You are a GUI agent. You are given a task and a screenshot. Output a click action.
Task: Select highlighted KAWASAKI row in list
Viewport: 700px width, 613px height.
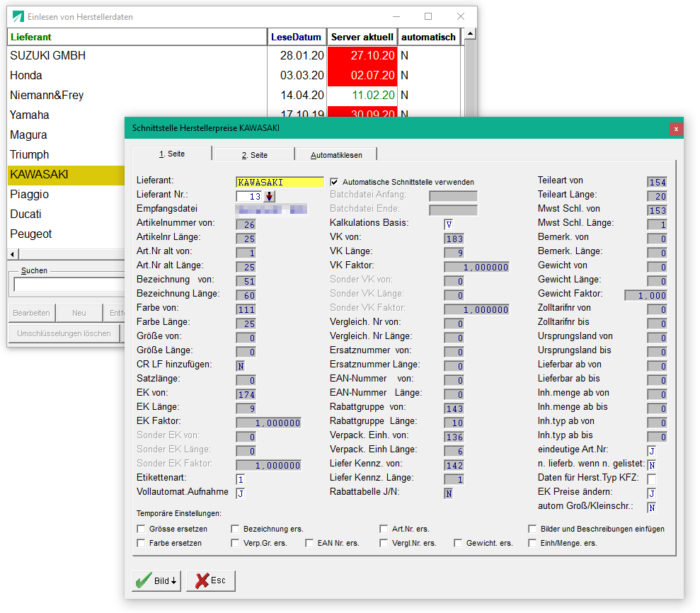click(66, 175)
